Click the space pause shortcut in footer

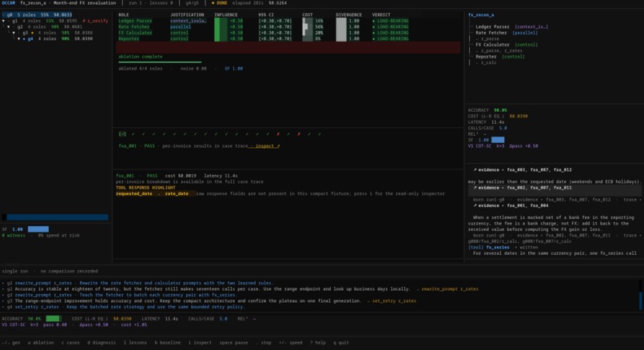(233, 343)
